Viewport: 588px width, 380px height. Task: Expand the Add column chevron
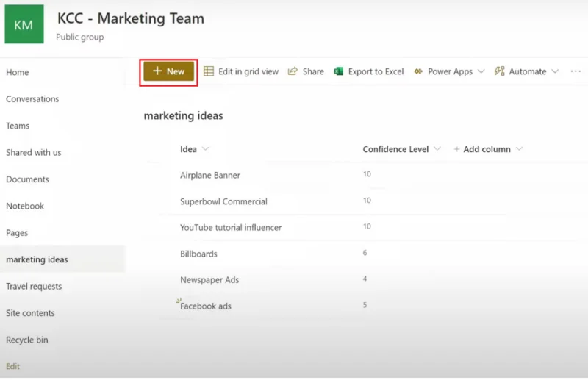[x=519, y=149]
